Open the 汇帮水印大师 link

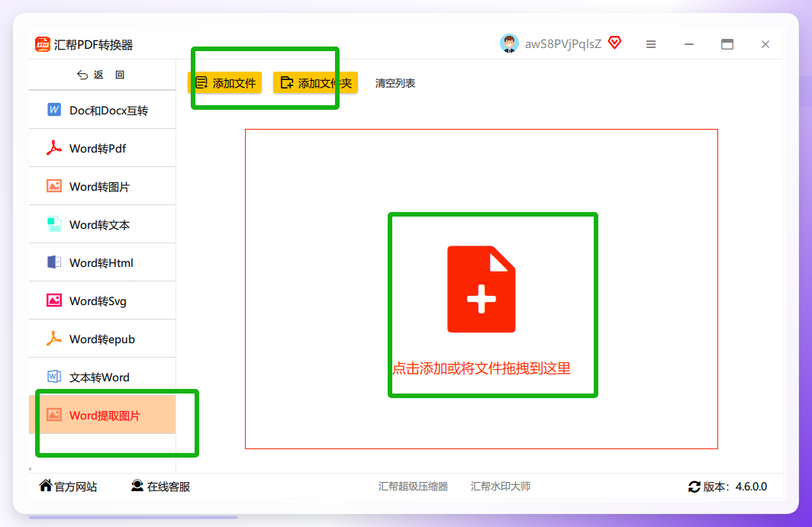pos(501,486)
